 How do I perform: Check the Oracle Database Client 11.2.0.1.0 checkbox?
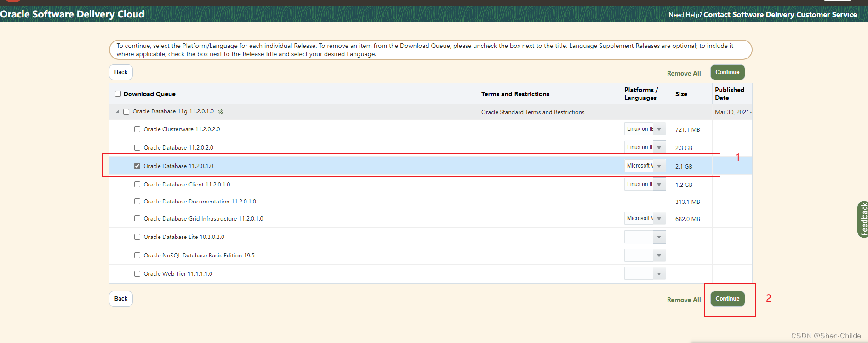(137, 185)
